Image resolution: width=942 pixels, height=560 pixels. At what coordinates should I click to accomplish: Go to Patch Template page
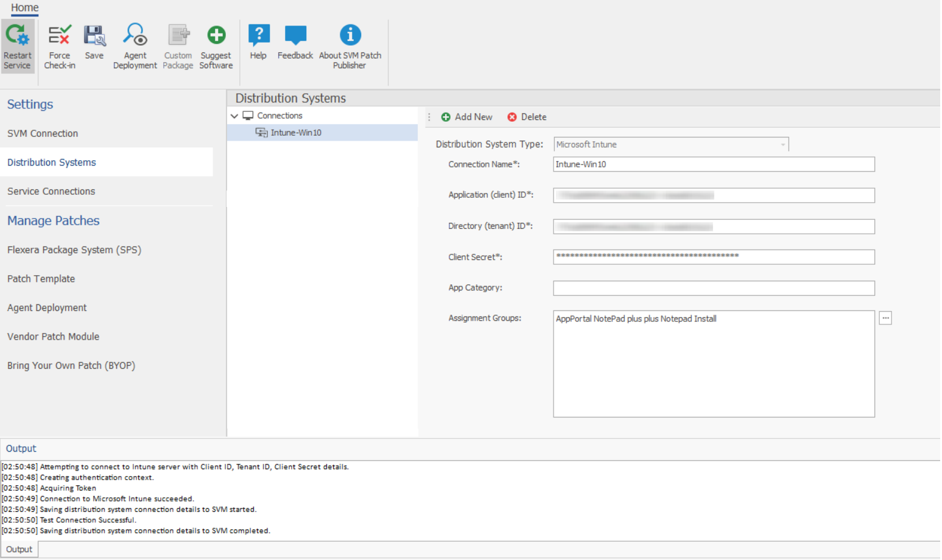click(x=41, y=279)
